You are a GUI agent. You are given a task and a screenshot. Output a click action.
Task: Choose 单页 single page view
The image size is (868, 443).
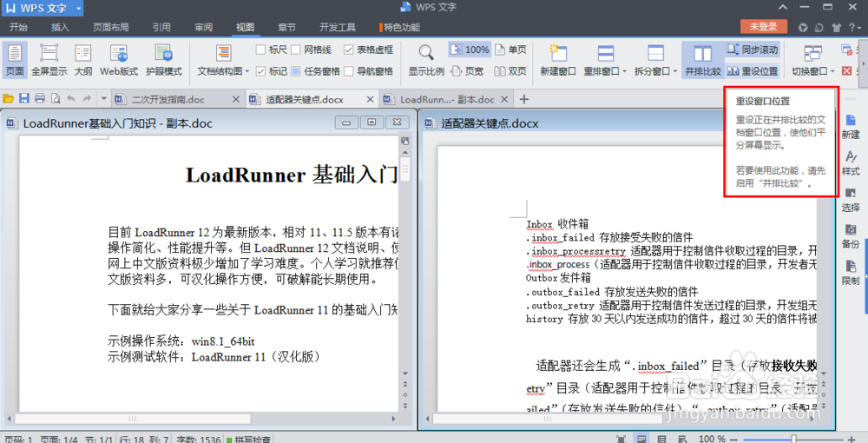pos(510,50)
